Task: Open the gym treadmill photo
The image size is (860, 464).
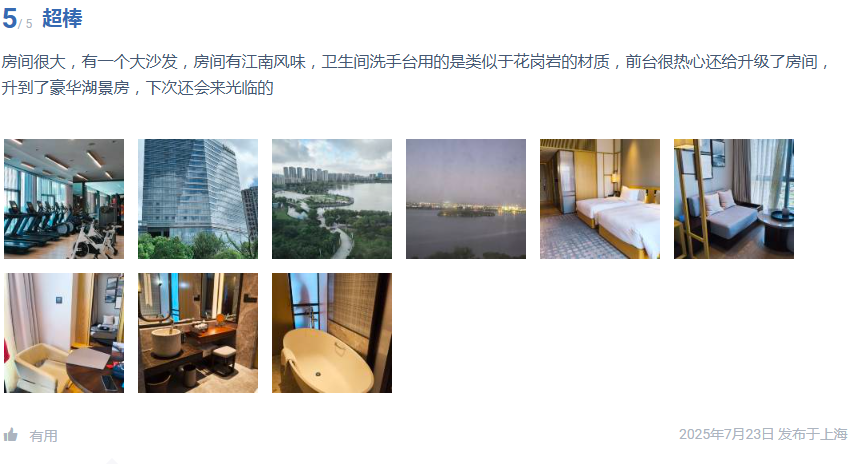Action: 64,199
